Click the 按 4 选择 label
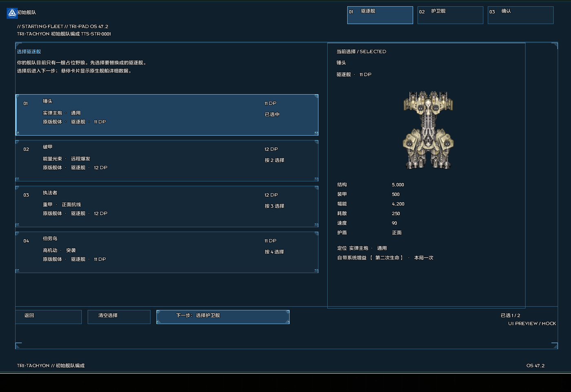The height and width of the screenshot is (392, 571). 274,252
